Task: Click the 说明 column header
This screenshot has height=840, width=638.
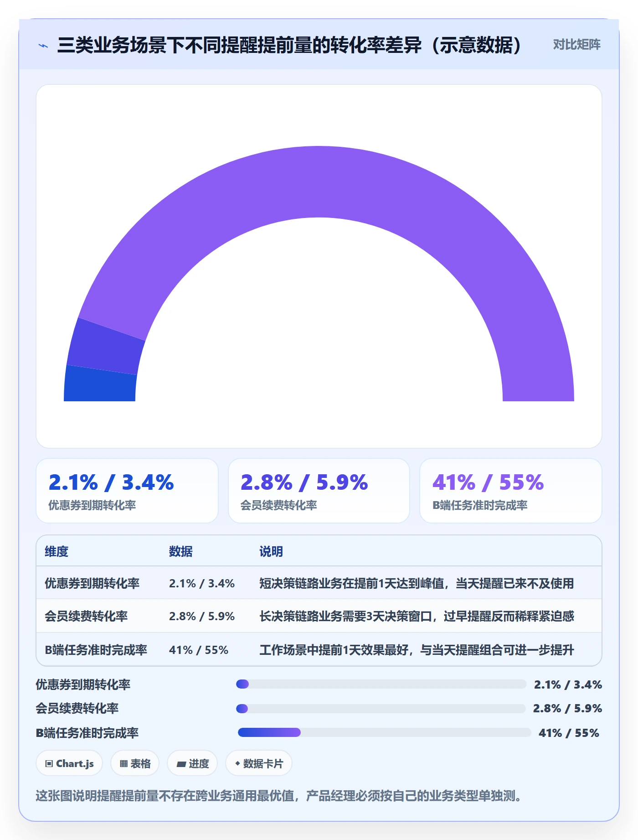Action: click(x=271, y=551)
